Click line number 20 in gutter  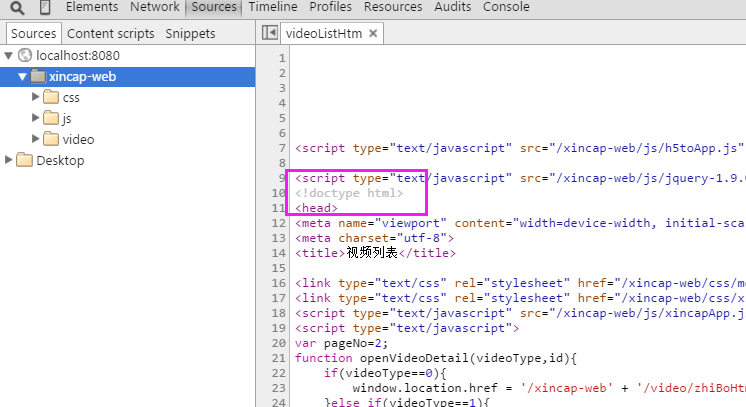point(279,343)
